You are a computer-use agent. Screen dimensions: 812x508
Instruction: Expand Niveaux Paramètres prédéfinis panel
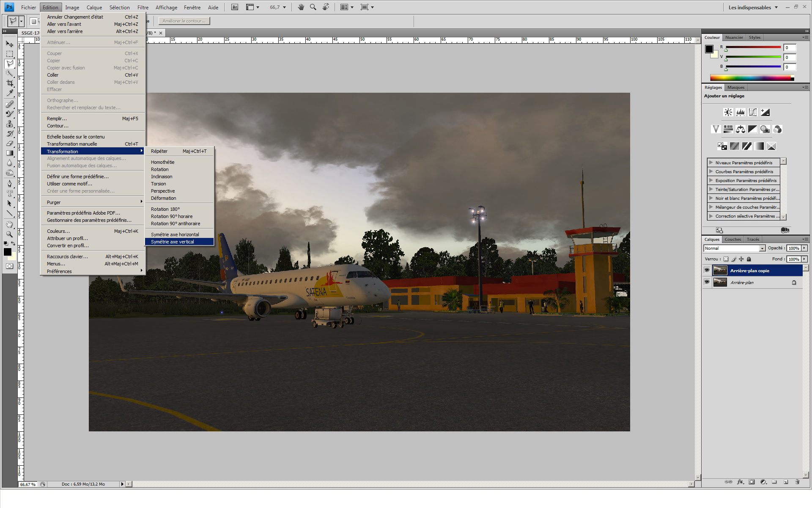711,162
